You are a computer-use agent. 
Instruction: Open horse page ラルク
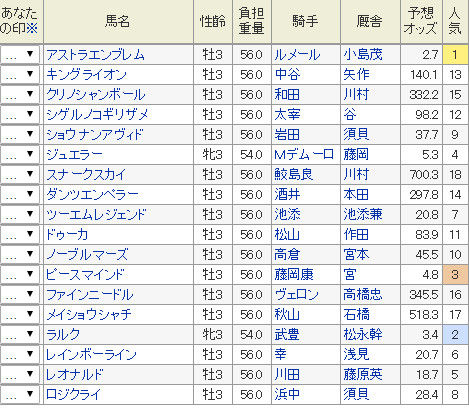coord(63,335)
